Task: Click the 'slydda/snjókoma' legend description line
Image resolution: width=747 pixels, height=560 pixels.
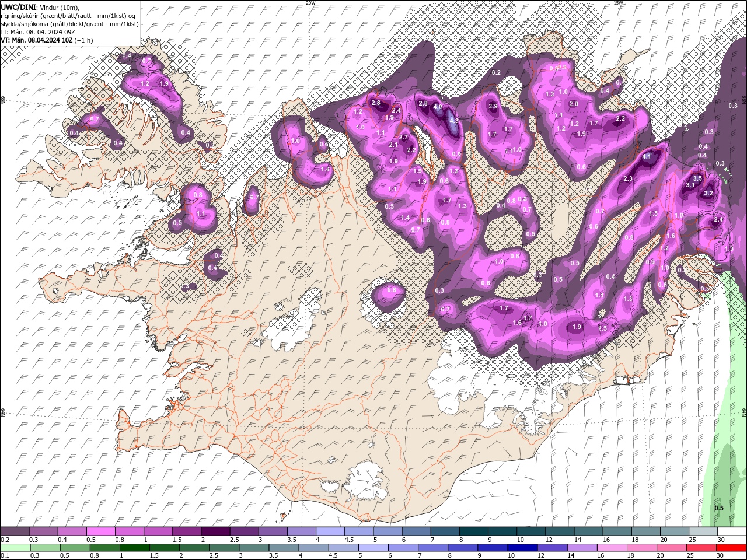Action: pyautogui.click(x=69, y=24)
